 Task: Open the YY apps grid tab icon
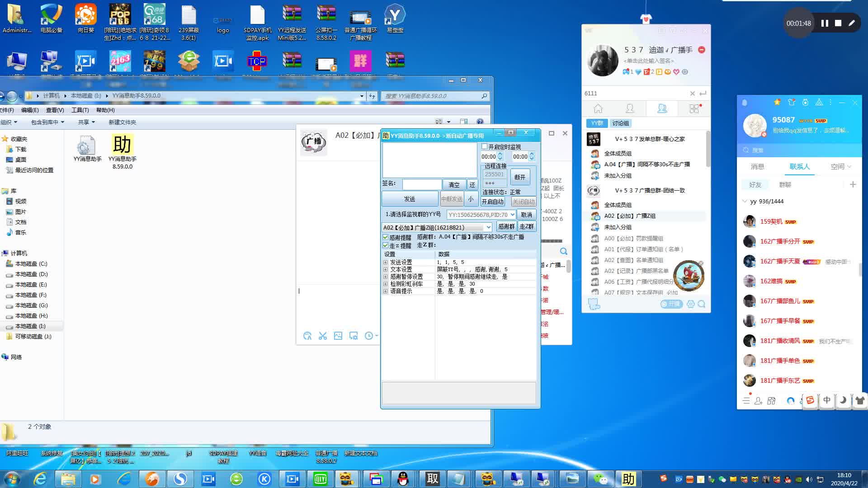[694, 108]
